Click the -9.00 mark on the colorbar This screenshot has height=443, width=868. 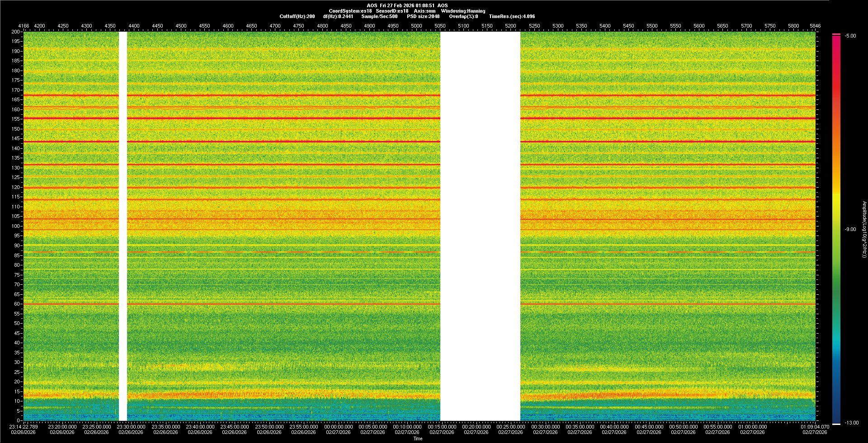(850, 229)
